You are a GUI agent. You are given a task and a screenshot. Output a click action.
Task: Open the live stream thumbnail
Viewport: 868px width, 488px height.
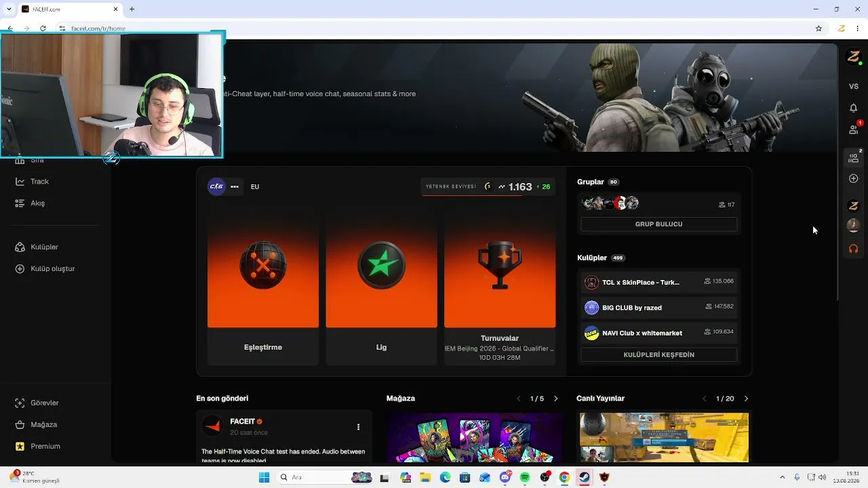pyautogui.click(x=664, y=438)
